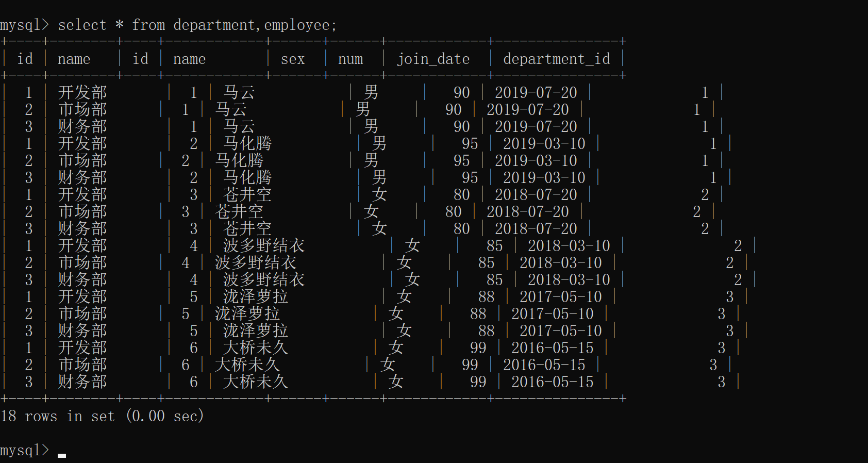
Task: Click the 'join_date' column header
Action: pos(433,59)
